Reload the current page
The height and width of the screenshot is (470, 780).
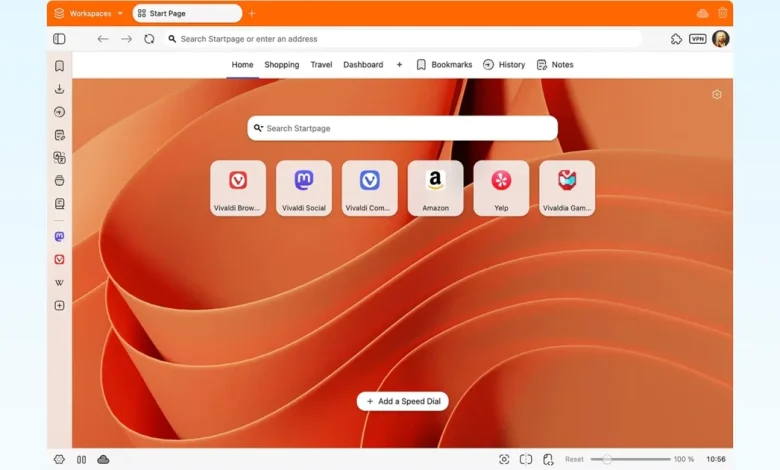coord(149,39)
